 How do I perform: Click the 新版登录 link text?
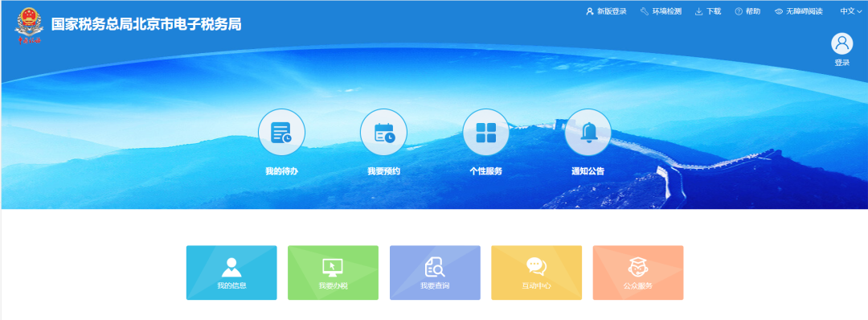(612, 11)
